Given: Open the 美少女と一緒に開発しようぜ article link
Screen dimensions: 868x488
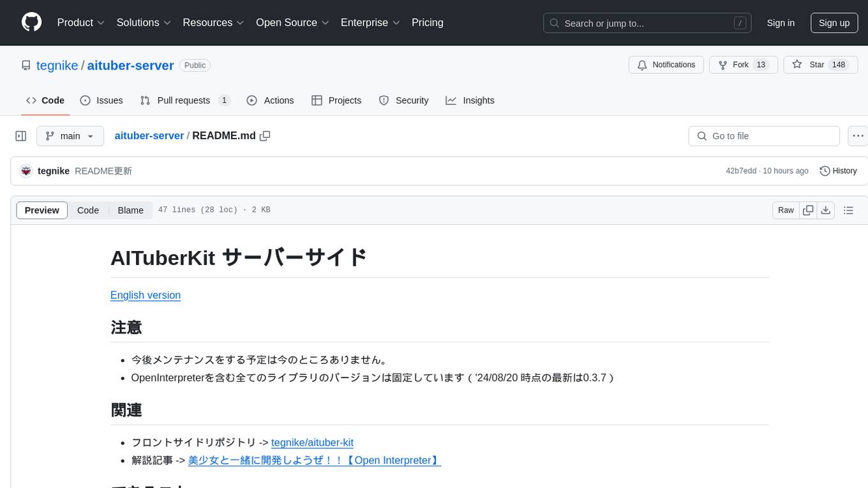Looking at the screenshot, I should coord(315,460).
